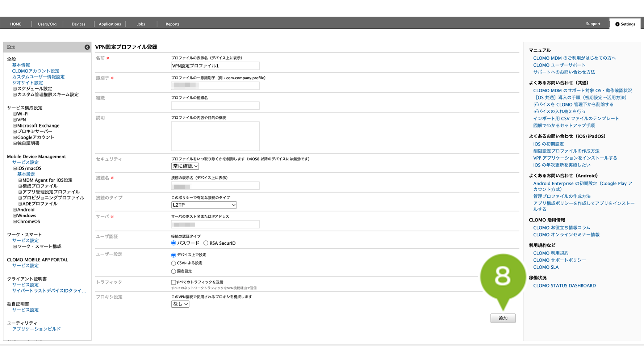The image size is (644, 362).
Task: Open the Reports menu
Action: [172, 24]
